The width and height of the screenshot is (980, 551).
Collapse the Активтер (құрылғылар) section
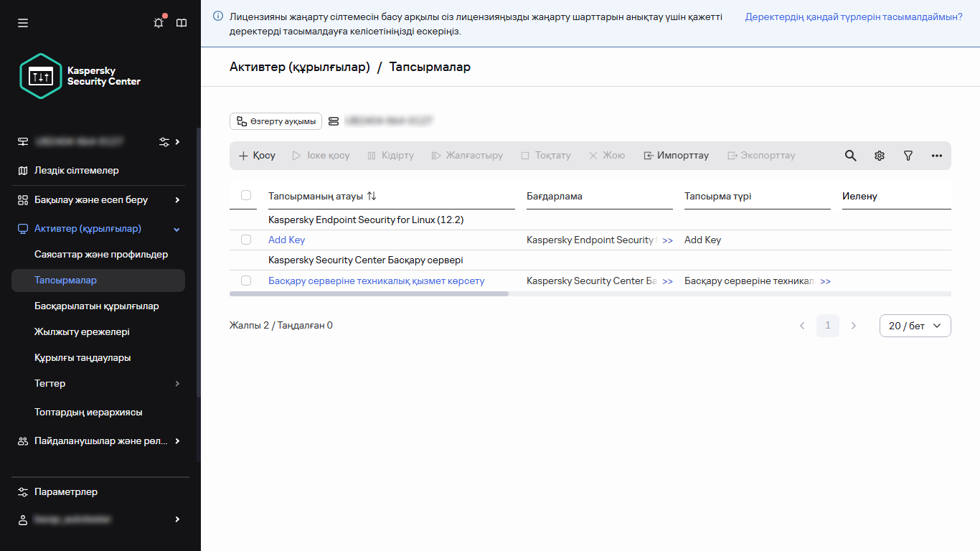[x=177, y=229]
